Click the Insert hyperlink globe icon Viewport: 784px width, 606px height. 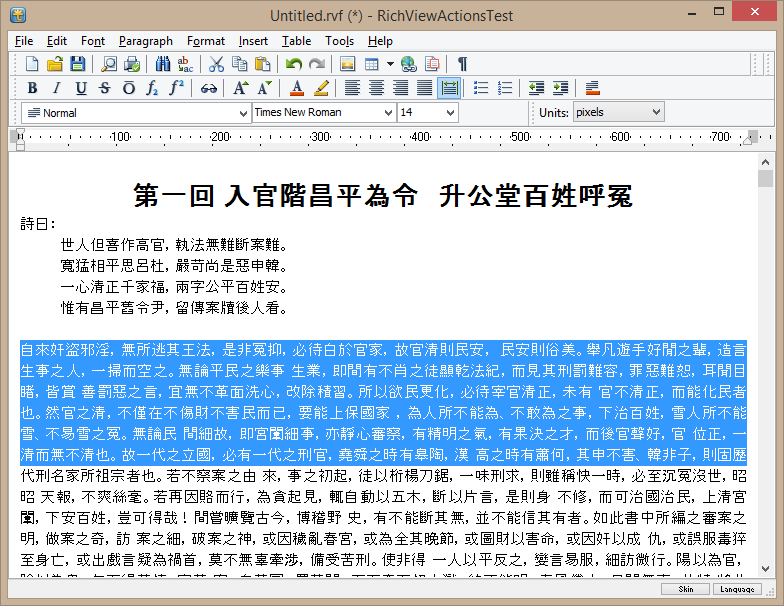tap(408, 64)
